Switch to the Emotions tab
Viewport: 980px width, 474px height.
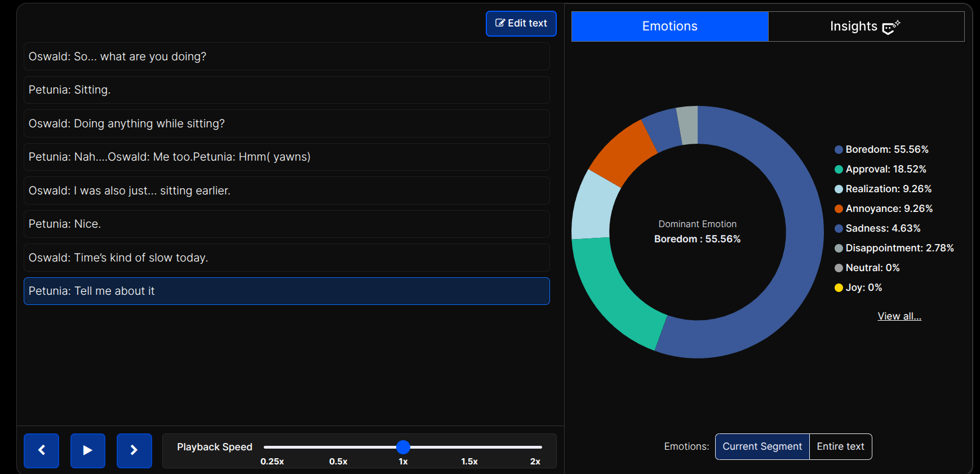(x=669, y=26)
